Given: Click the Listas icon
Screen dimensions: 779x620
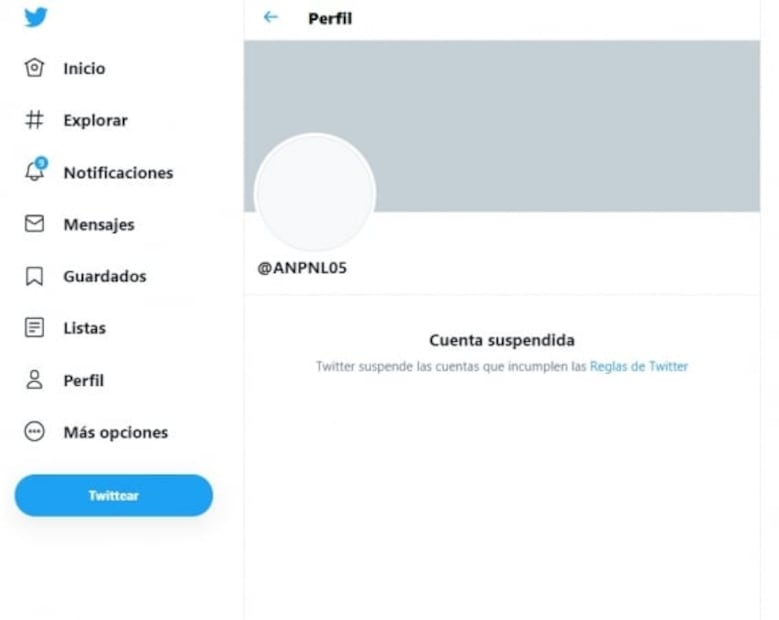Looking at the screenshot, I should (x=34, y=328).
